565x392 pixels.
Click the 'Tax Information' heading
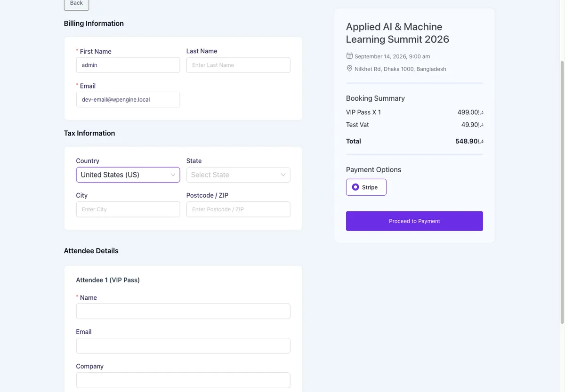[x=89, y=133]
